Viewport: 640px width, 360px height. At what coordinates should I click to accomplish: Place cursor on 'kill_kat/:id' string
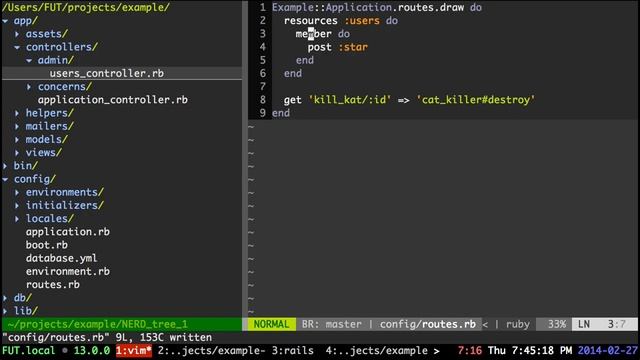[349, 100]
